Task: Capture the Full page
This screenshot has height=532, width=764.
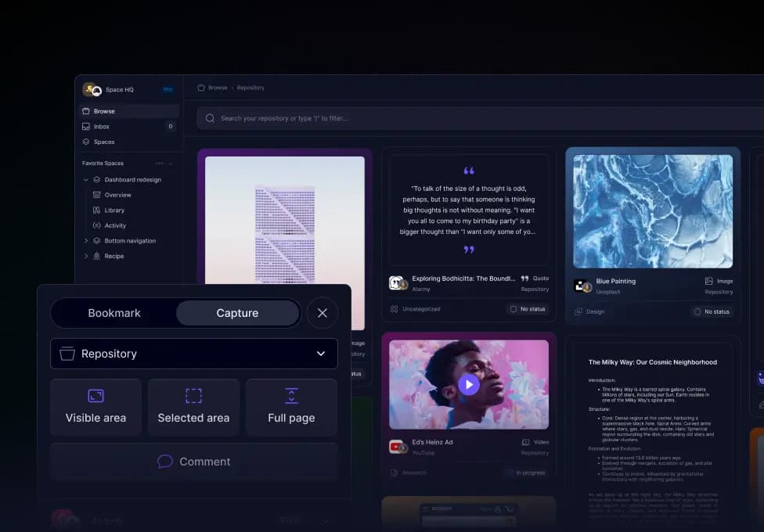Action: [291, 407]
